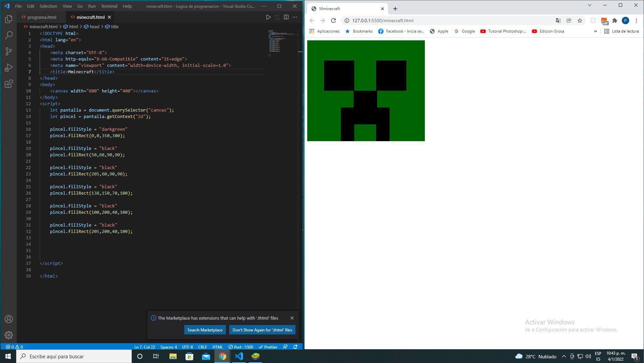Open the Mail app on taskbar
The width and height of the screenshot is (644, 363).
click(206, 356)
